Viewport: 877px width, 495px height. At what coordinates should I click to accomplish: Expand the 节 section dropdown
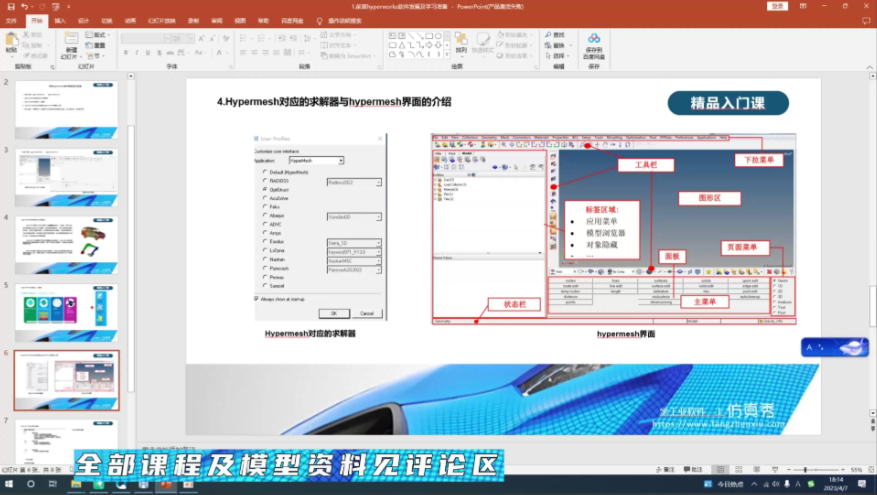(x=96, y=56)
